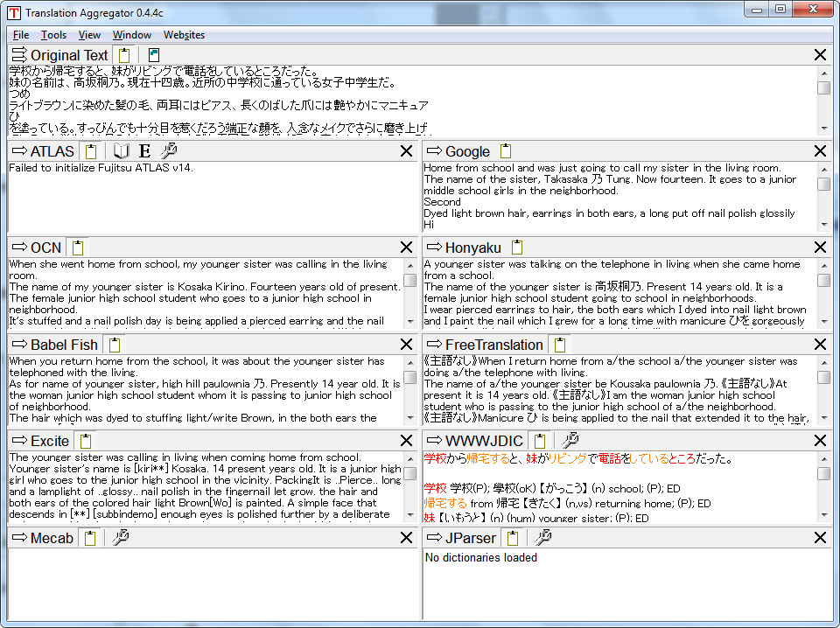
Task: Click WWWJDIC translate arrow icon
Action: (434, 441)
